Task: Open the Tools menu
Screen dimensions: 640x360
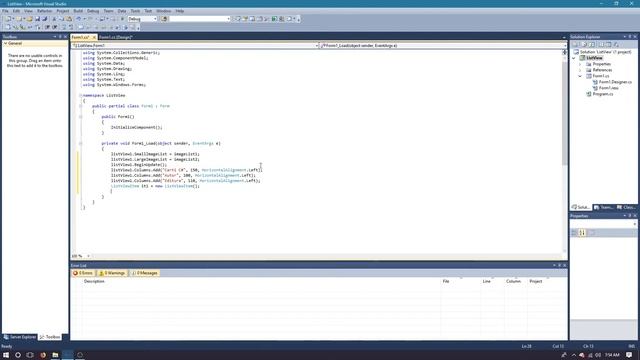Action: point(135,11)
